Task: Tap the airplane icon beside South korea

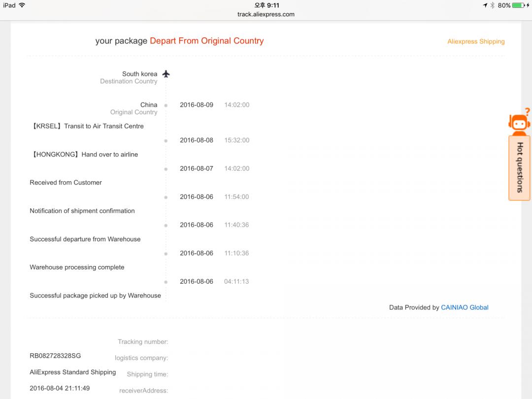Action: (166, 74)
